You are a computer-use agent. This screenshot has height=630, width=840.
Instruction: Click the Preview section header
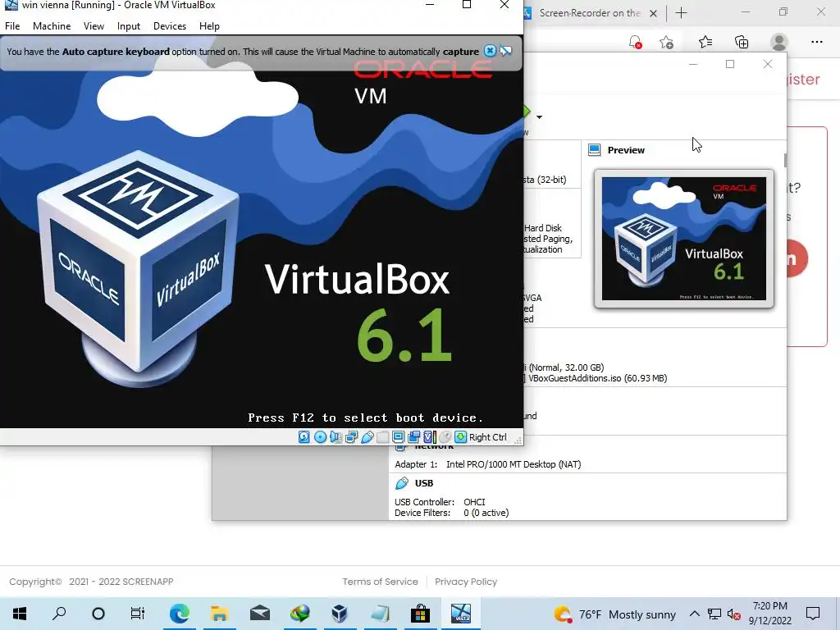(x=626, y=150)
